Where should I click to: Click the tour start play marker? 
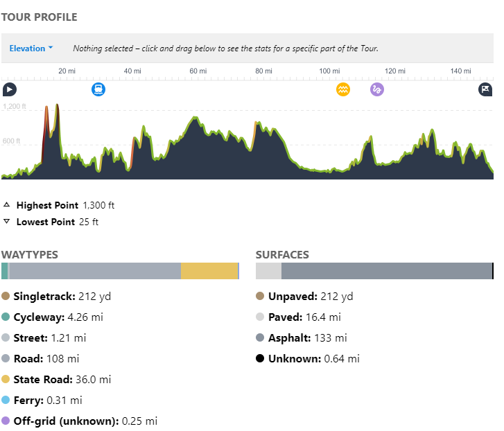[x=9, y=89]
